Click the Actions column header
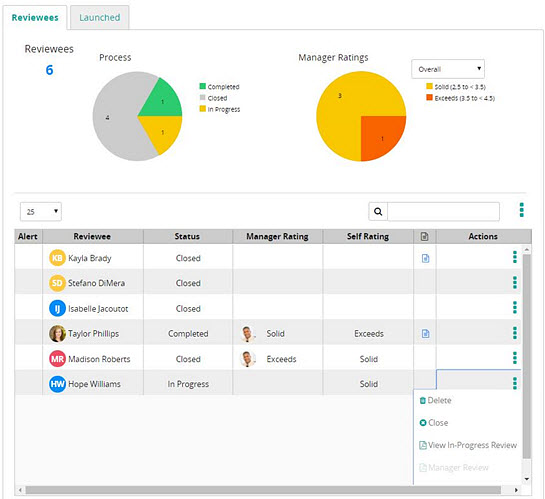This screenshot has width=545, height=499. point(483,237)
